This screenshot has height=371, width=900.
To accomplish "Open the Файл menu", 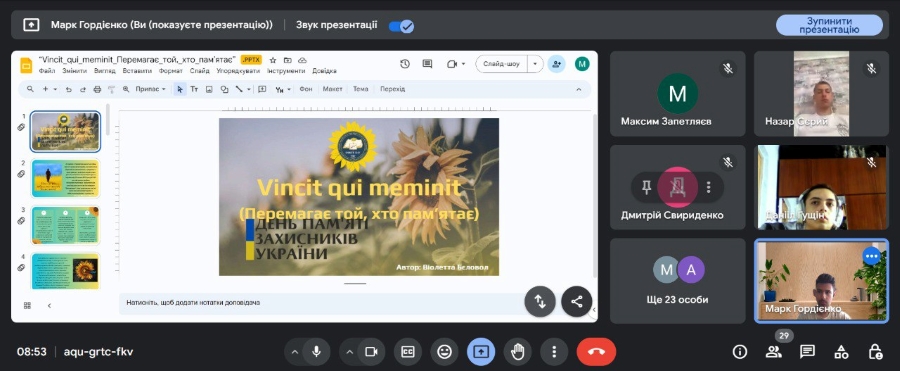I will [46, 71].
